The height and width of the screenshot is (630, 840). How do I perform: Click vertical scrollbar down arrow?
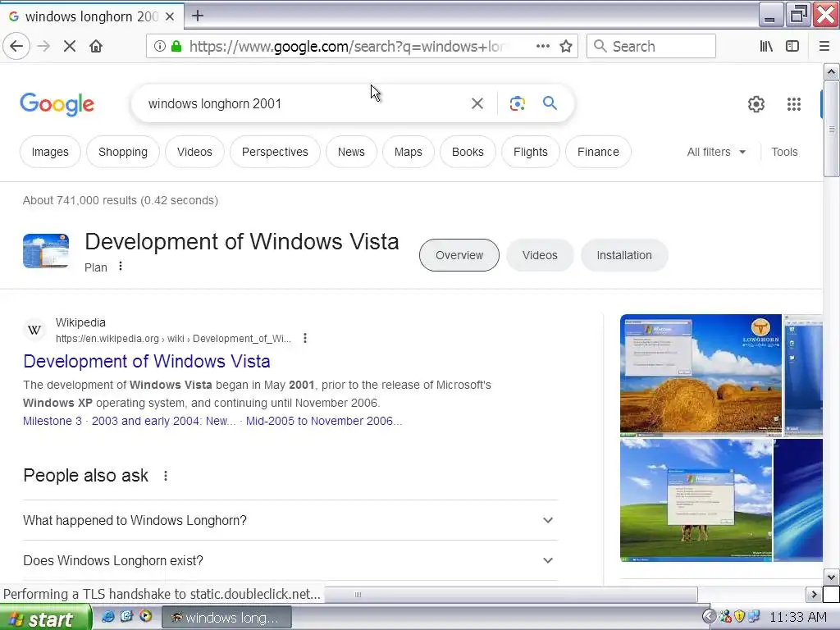[831, 577]
